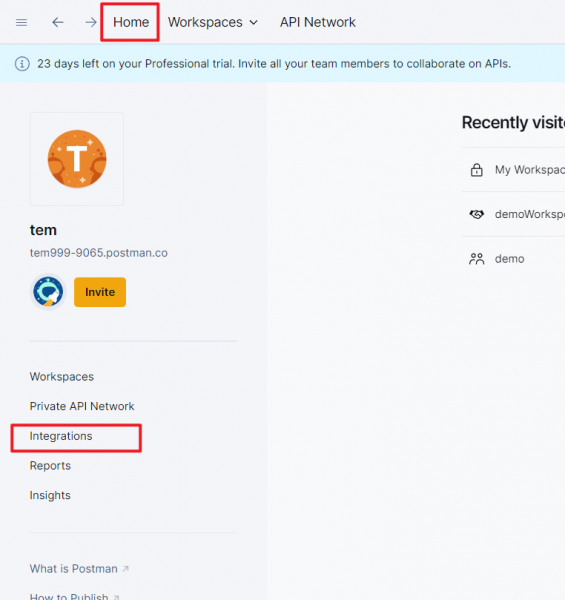Click the team member avatar icon
The width and height of the screenshot is (565, 600).
[x=48, y=292]
